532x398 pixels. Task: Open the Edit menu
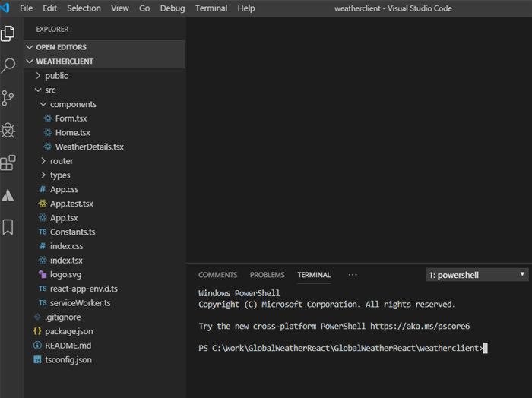pos(49,8)
